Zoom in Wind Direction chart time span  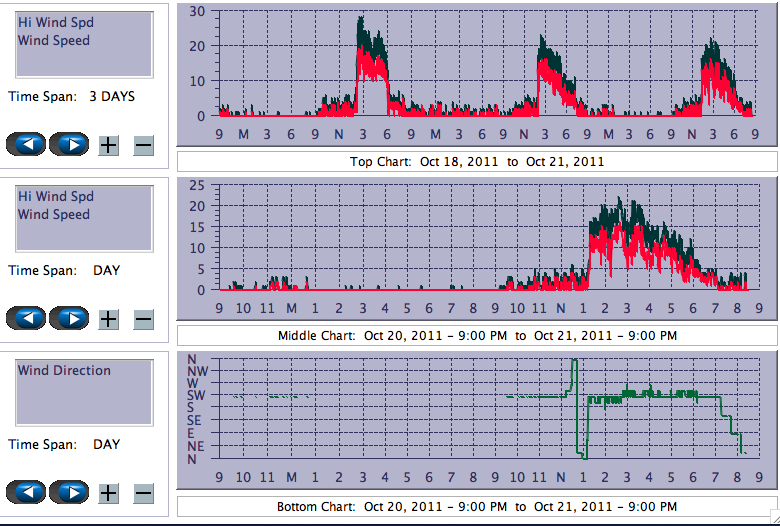pos(108,493)
